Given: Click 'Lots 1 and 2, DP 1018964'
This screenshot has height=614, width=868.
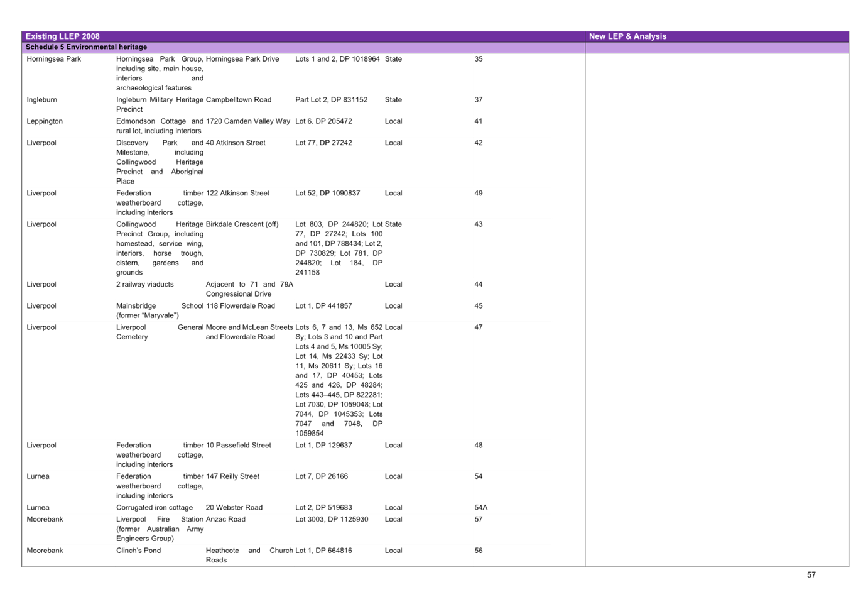Looking at the screenshot, I should (x=337, y=59).
